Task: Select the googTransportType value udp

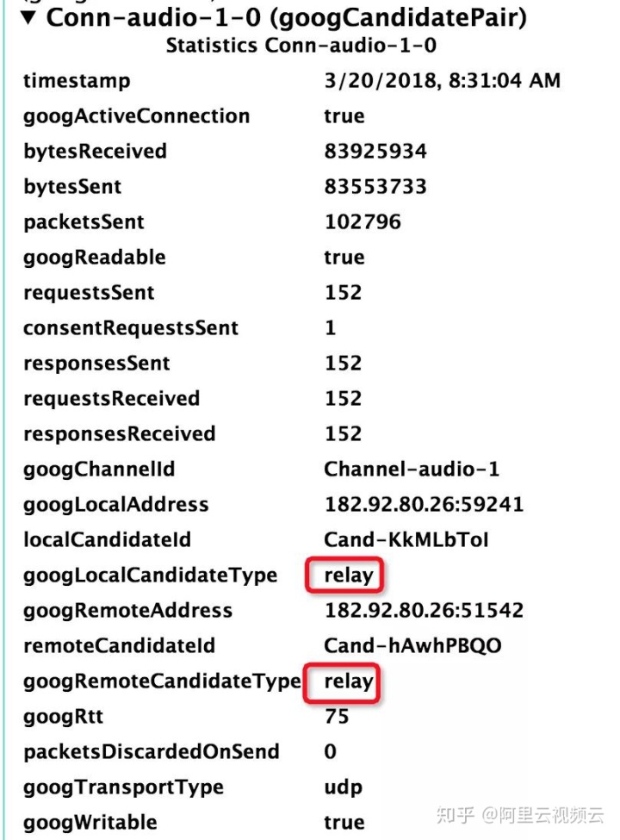Action: [343, 787]
